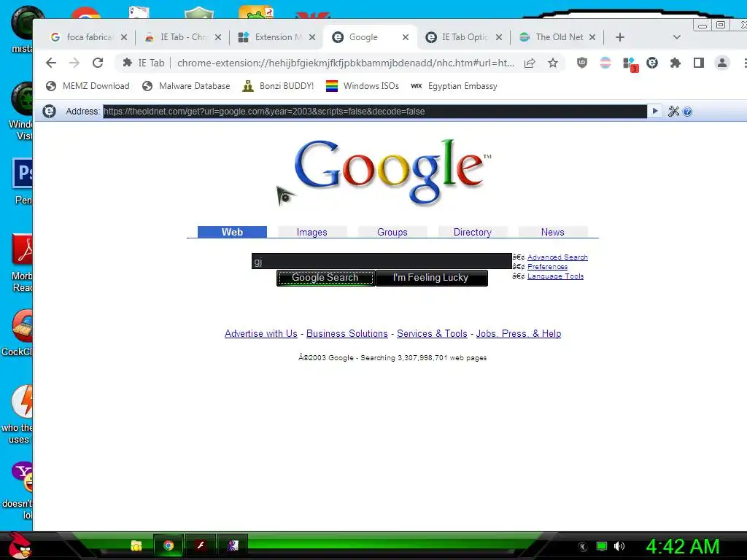Expand hidden tray icons arrow

(582, 547)
